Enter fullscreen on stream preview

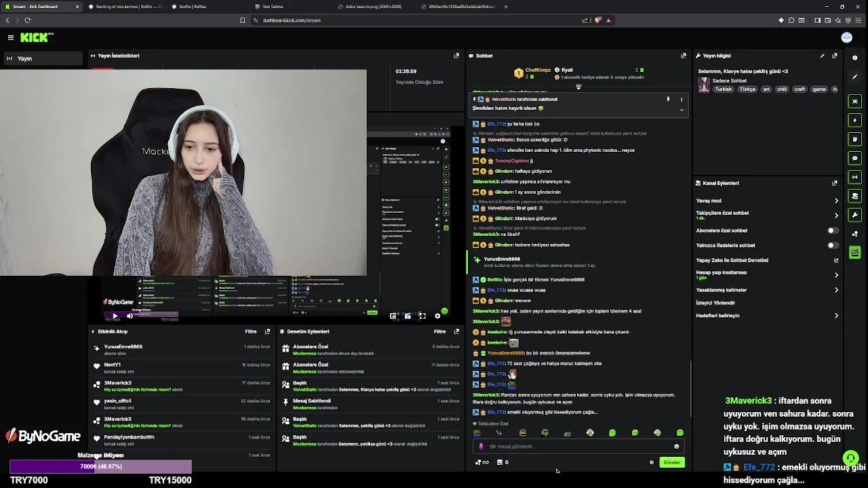[x=422, y=316]
